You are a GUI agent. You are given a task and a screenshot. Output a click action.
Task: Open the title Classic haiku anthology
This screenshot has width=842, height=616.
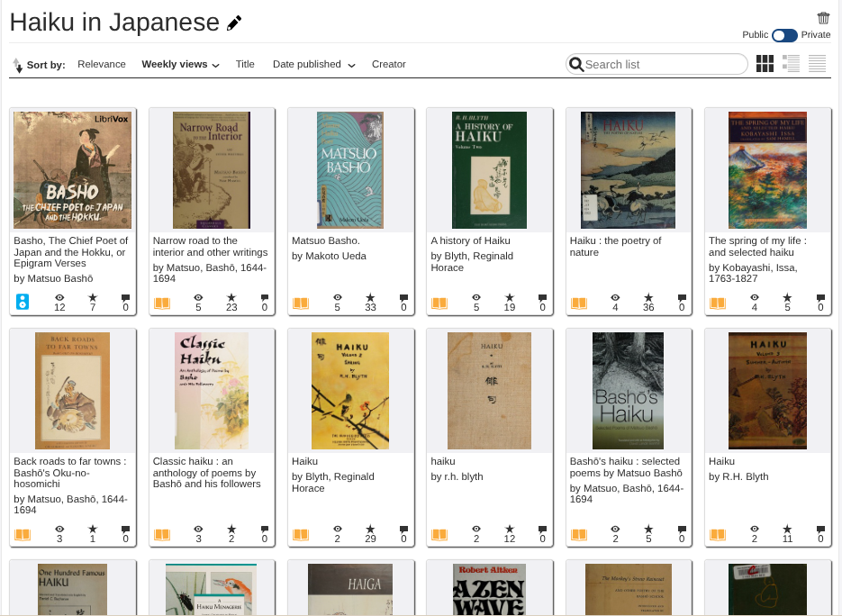point(207,473)
